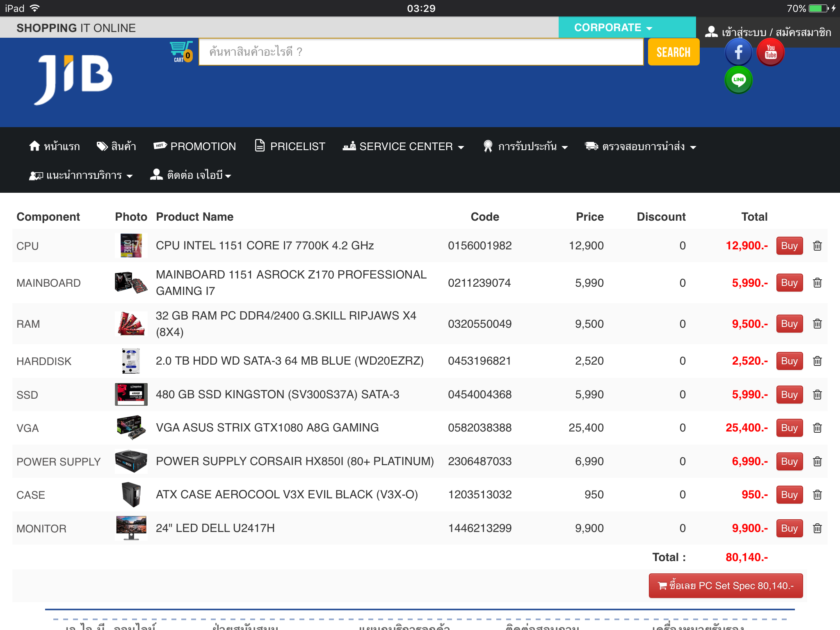Open JIB Facebook page icon
Viewport: 840px width, 630px height.
click(x=739, y=52)
